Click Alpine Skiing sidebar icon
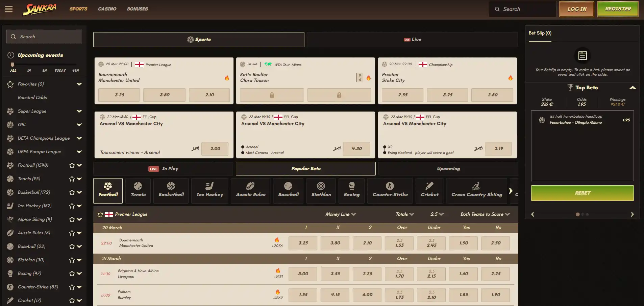 10,219
